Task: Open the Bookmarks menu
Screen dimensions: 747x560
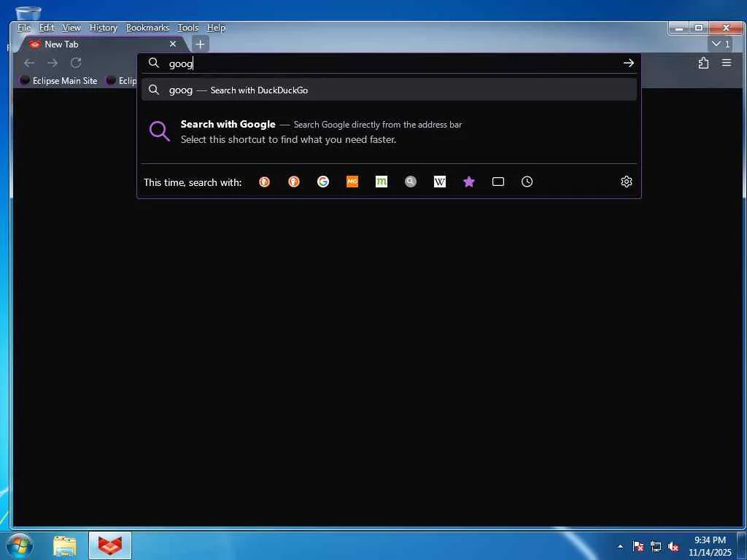Action: pyautogui.click(x=147, y=28)
